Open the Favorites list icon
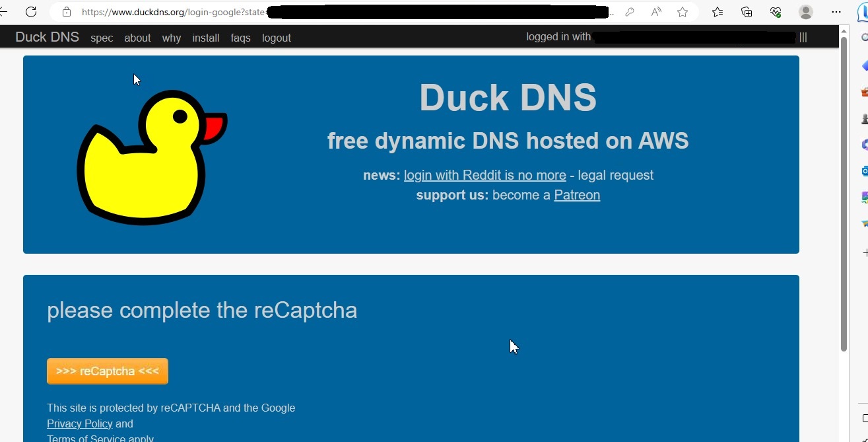 tap(718, 12)
